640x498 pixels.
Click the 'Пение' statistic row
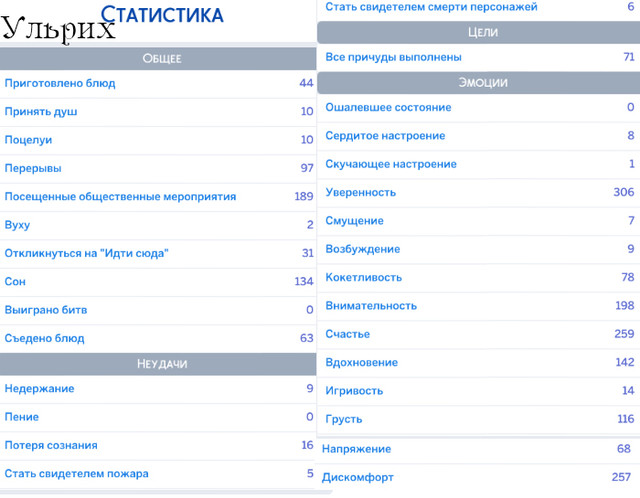point(158,417)
